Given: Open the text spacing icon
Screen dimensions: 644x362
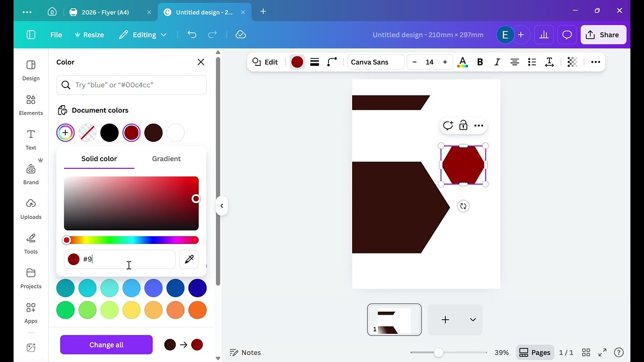Looking at the screenshot, I should coord(549,62).
